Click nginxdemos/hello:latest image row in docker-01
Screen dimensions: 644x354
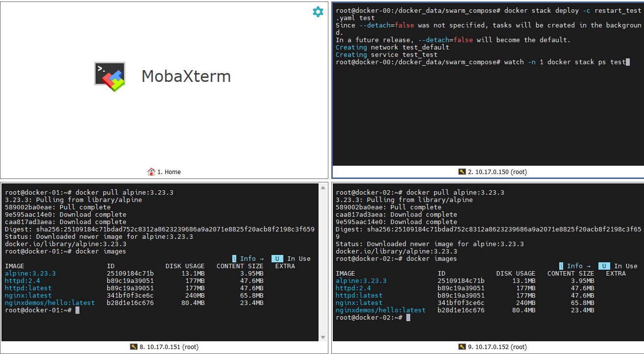(x=134, y=303)
